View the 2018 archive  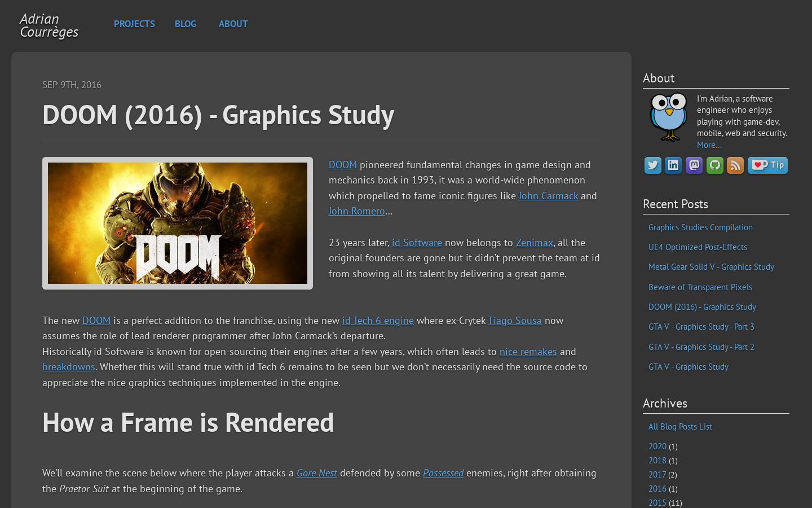click(x=657, y=461)
